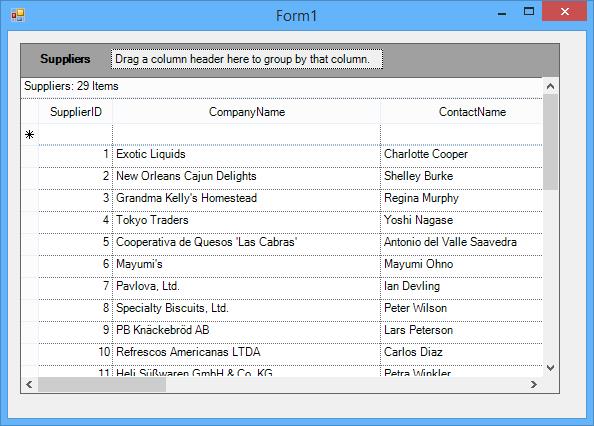This screenshot has width=594, height=426.
Task: Click the horizontal scrollbar thumb
Action: (102, 384)
